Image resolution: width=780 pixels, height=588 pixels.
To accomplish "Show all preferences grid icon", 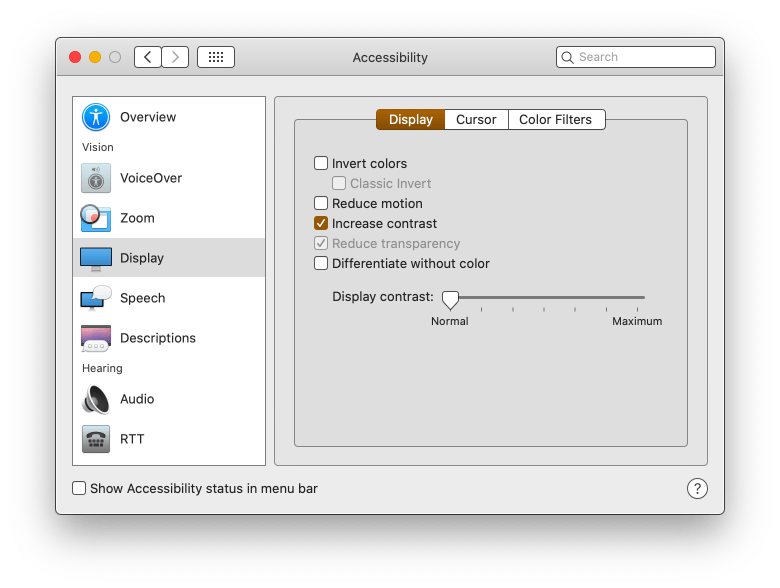I will coord(216,57).
